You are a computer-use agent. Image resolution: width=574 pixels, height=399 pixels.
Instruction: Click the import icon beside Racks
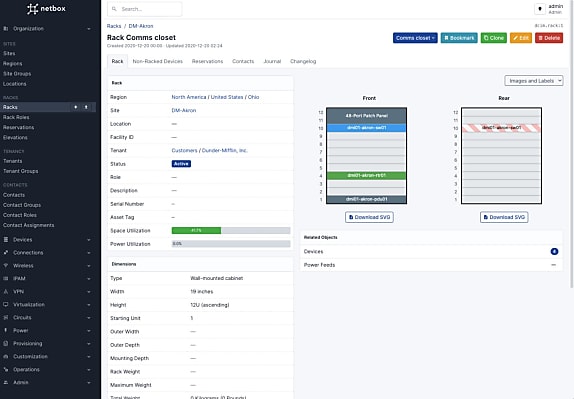[x=86, y=107]
